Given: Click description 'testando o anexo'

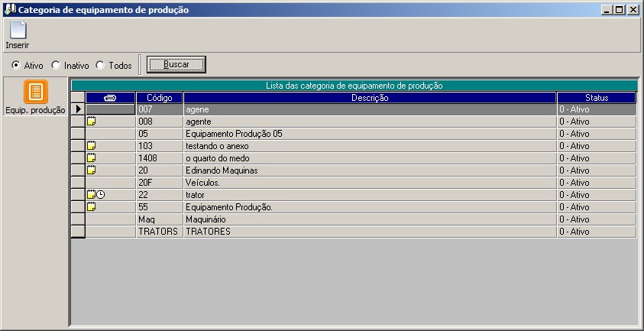Looking at the screenshot, I should pyautogui.click(x=217, y=146).
